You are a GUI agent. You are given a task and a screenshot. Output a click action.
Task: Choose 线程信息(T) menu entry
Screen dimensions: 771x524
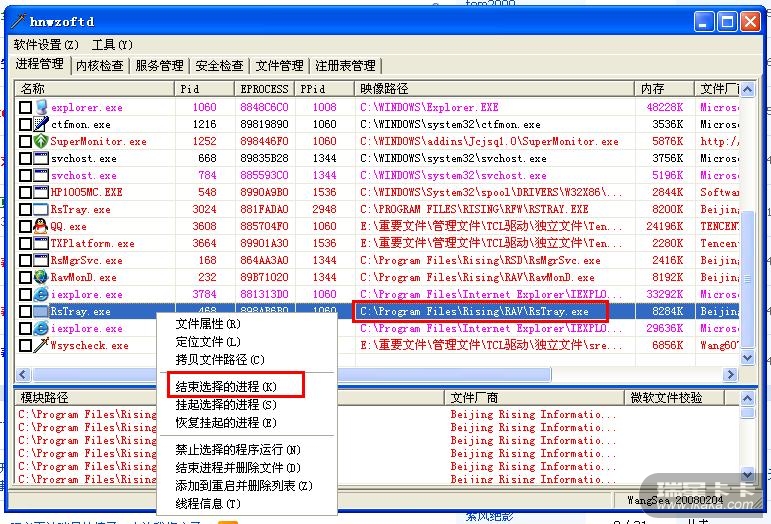tap(247, 504)
